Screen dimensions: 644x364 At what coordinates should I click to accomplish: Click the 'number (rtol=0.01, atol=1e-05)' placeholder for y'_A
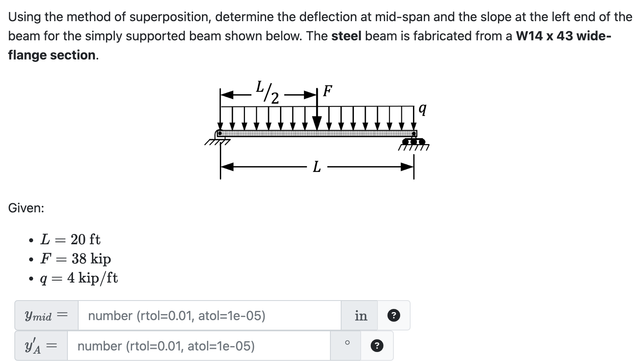tap(166, 346)
